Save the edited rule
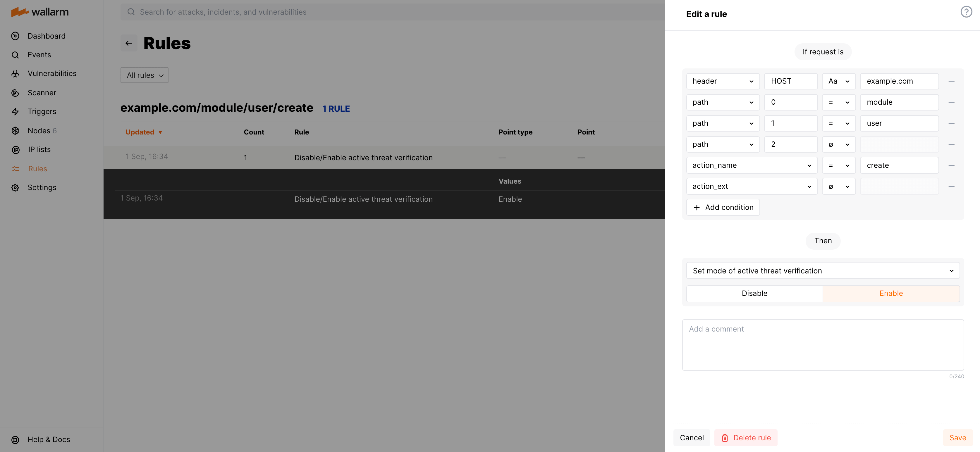 958,438
